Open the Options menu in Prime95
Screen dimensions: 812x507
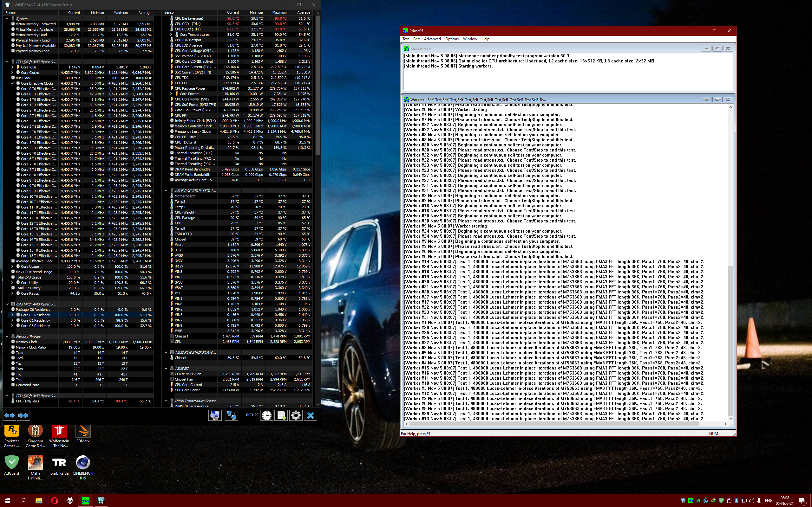[x=452, y=39]
